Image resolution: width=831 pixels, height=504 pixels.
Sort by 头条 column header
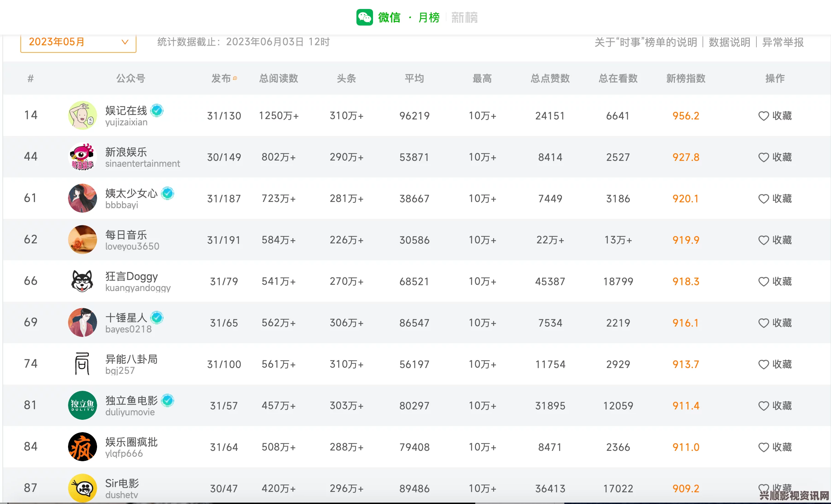coord(346,78)
